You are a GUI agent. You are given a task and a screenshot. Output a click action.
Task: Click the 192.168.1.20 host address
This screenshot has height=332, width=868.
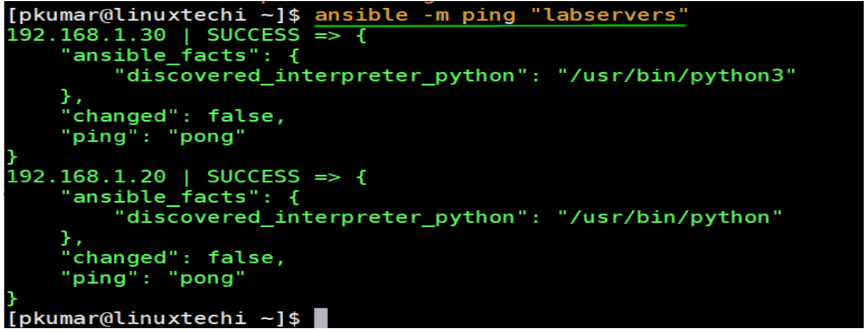coord(85,176)
